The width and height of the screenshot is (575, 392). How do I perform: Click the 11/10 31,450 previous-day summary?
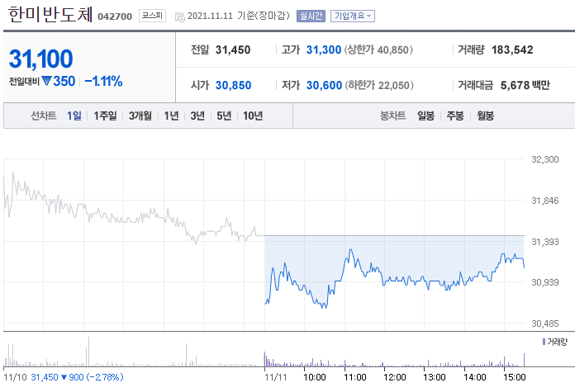tap(64, 377)
